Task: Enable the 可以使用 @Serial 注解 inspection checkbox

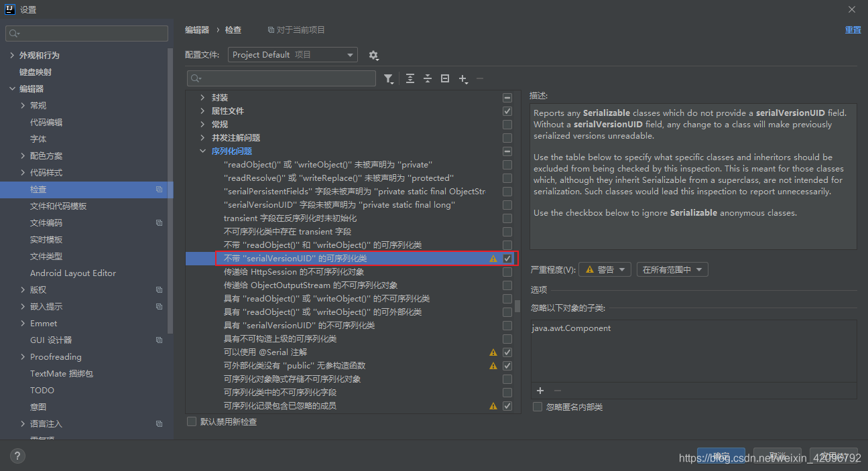Action: [x=507, y=352]
